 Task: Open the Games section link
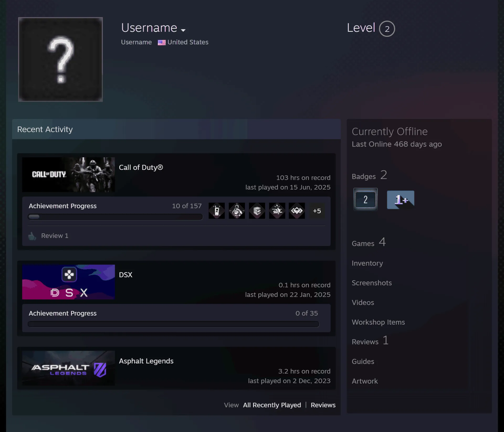pyautogui.click(x=369, y=242)
